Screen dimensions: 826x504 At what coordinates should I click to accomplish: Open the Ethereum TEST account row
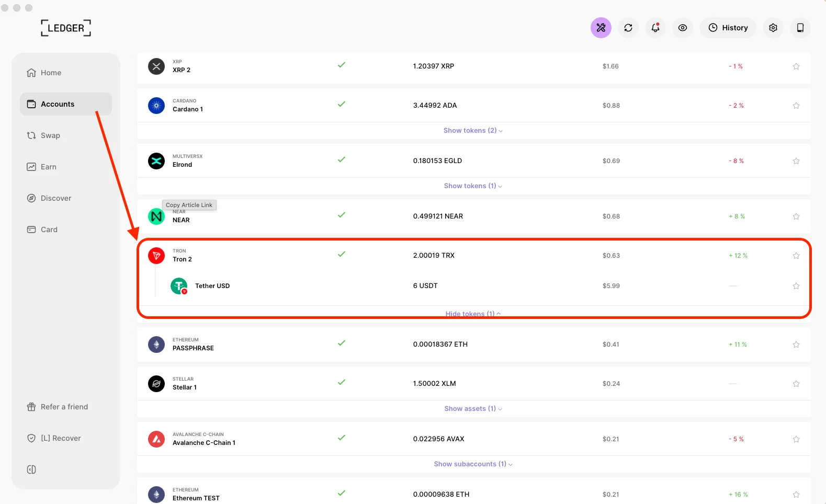click(474, 491)
